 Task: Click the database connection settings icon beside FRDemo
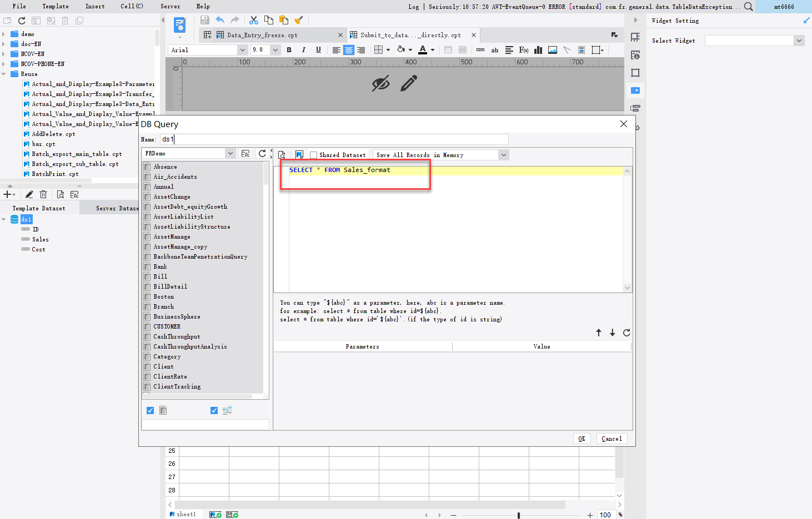click(245, 154)
